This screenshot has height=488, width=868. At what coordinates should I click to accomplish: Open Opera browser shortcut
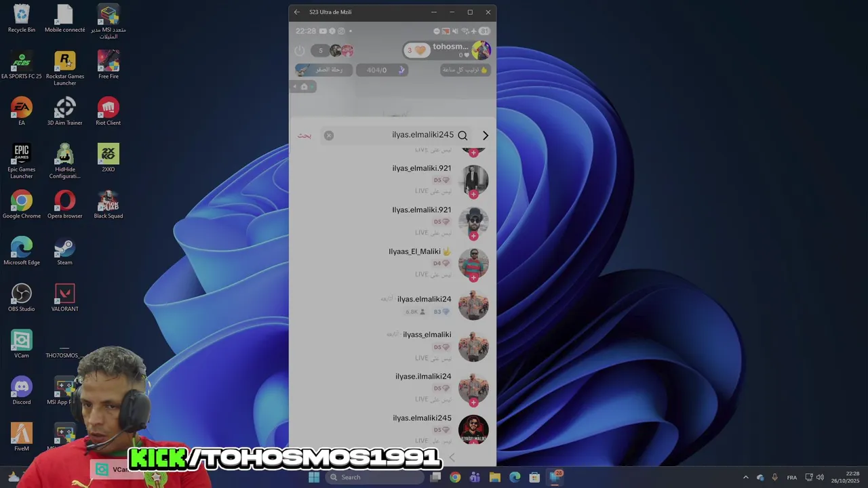[65, 205]
